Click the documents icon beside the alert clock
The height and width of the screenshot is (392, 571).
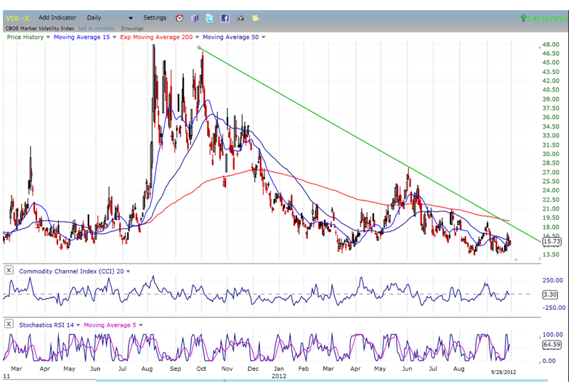click(194, 17)
